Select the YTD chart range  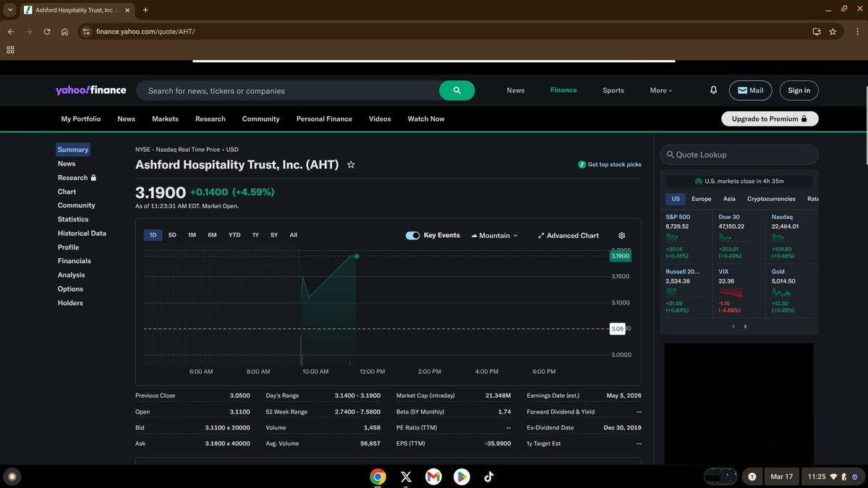234,235
